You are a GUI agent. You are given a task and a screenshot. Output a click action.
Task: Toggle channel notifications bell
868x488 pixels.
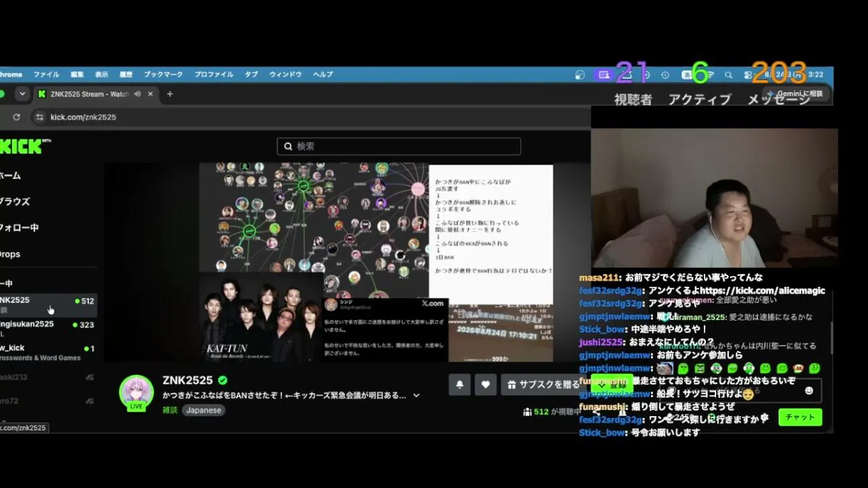[460, 384]
